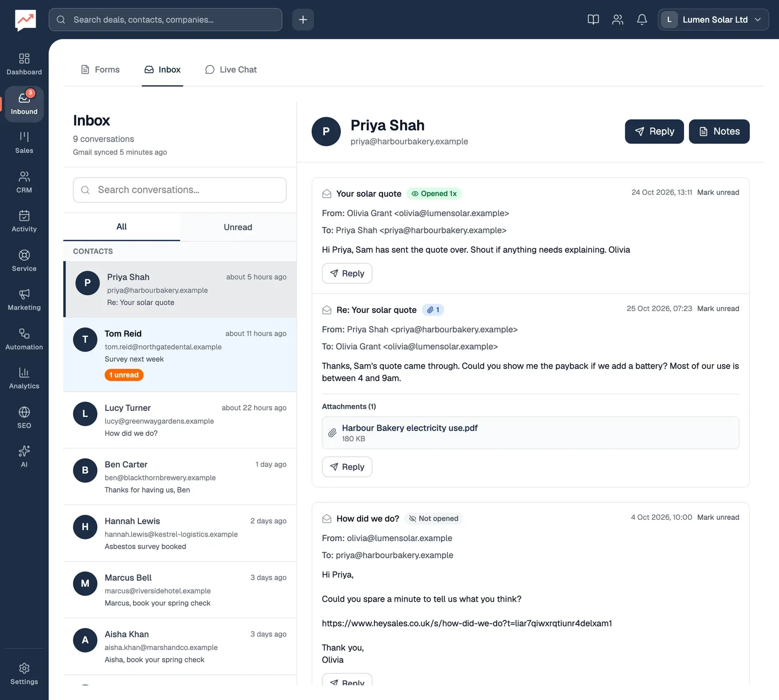
Task: Open Ben Carter's conversation
Action: (180, 477)
